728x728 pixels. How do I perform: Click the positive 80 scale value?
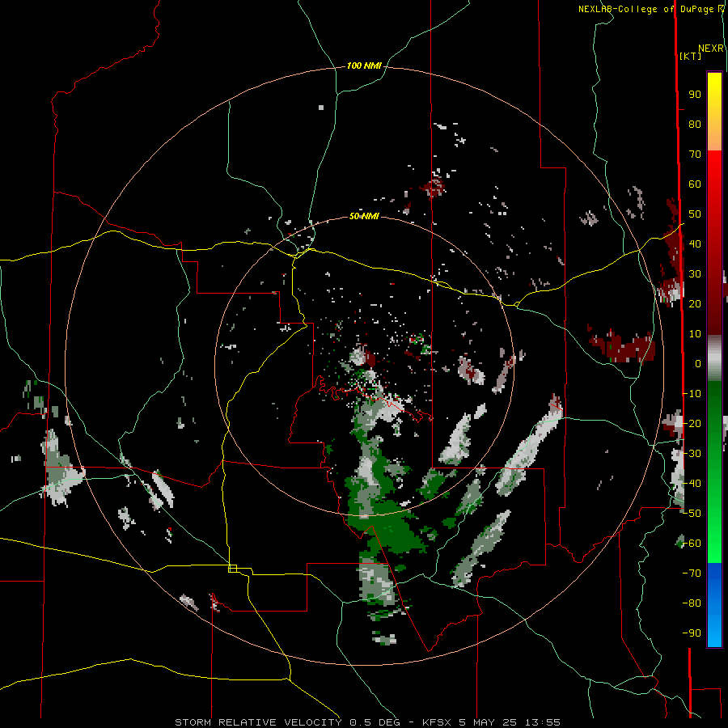(695, 125)
